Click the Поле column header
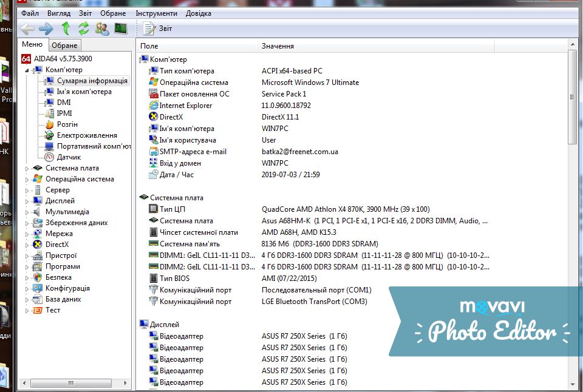The width and height of the screenshot is (583, 392). [197, 46]
